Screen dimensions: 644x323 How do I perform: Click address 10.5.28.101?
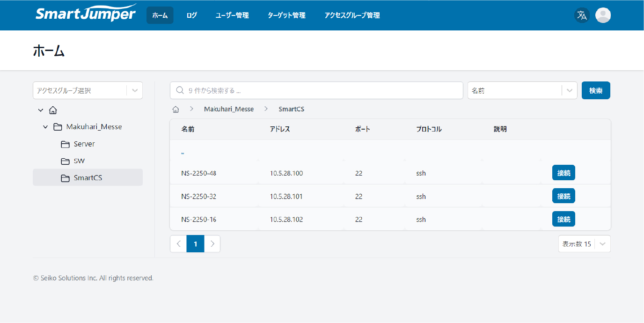point(286,197)
